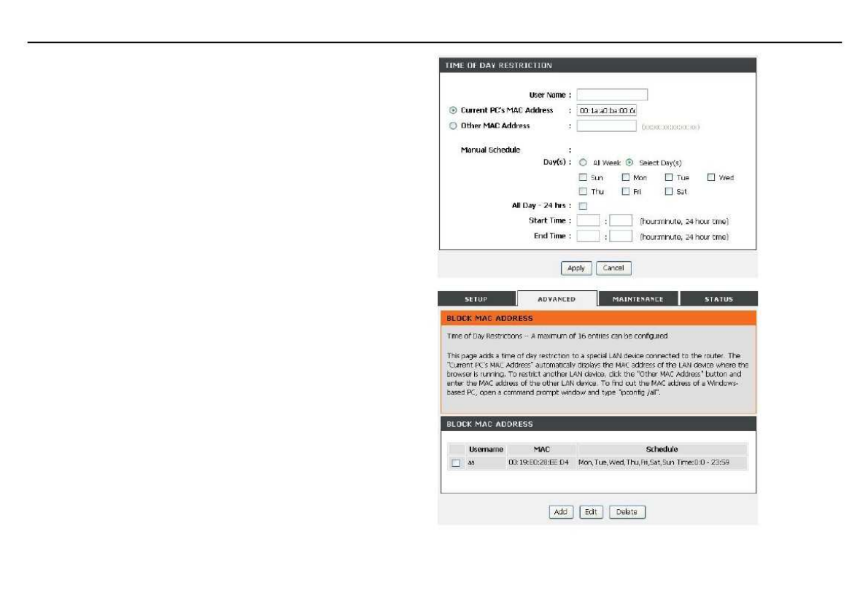Click the Delete button
The width and height of the screenshot is (868, 615).
627,512
